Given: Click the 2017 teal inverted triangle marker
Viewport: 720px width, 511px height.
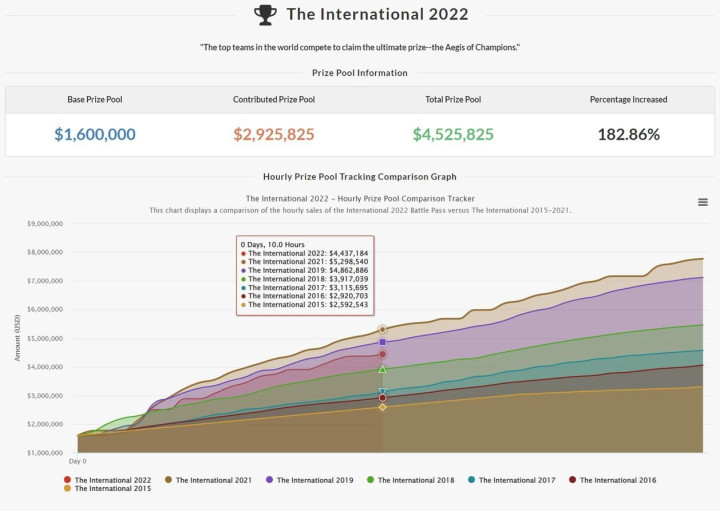Looking at the screenshot, I should point(382,391).
